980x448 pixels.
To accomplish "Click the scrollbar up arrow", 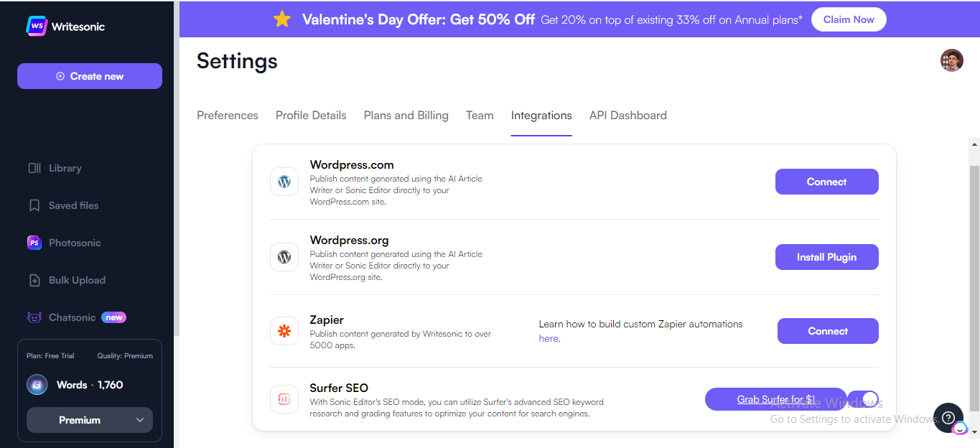I will tap(974, 144).
